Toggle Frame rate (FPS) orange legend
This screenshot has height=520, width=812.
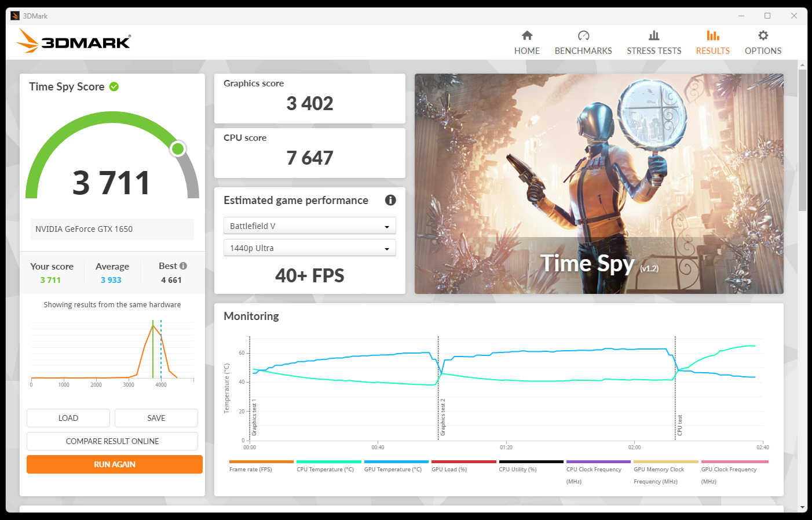point(261,466)
